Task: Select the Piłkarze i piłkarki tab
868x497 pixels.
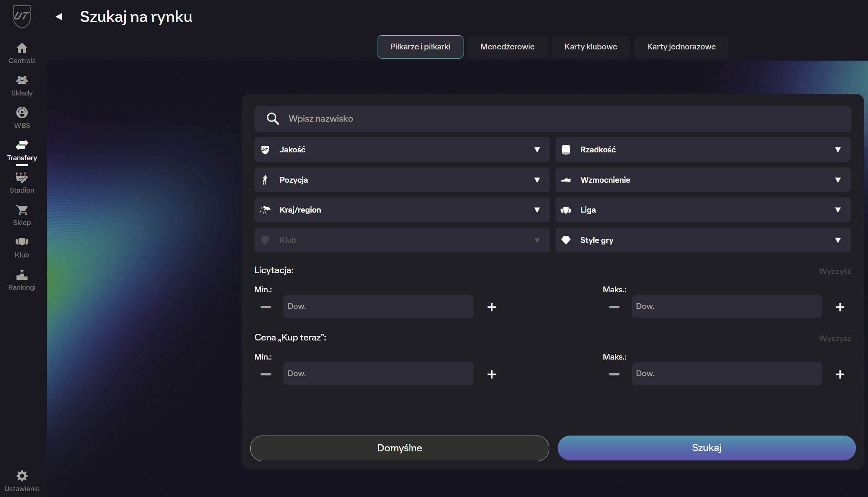Action: pos(420,47)
